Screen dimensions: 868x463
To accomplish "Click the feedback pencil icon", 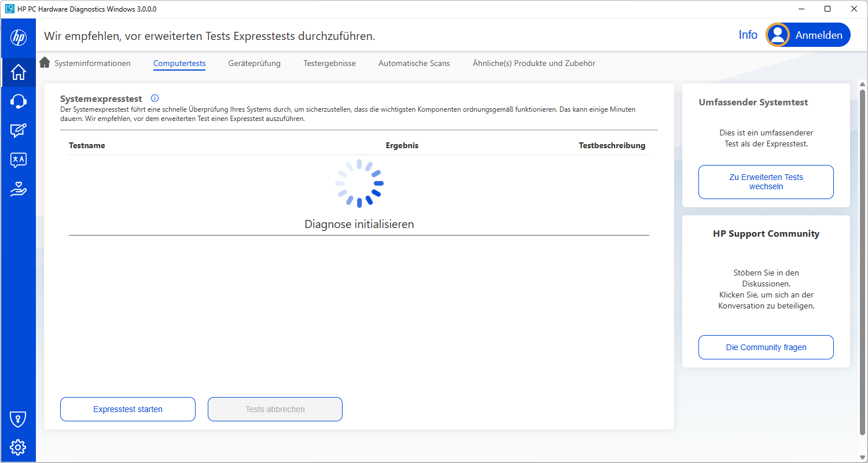I will coord(18,131).
